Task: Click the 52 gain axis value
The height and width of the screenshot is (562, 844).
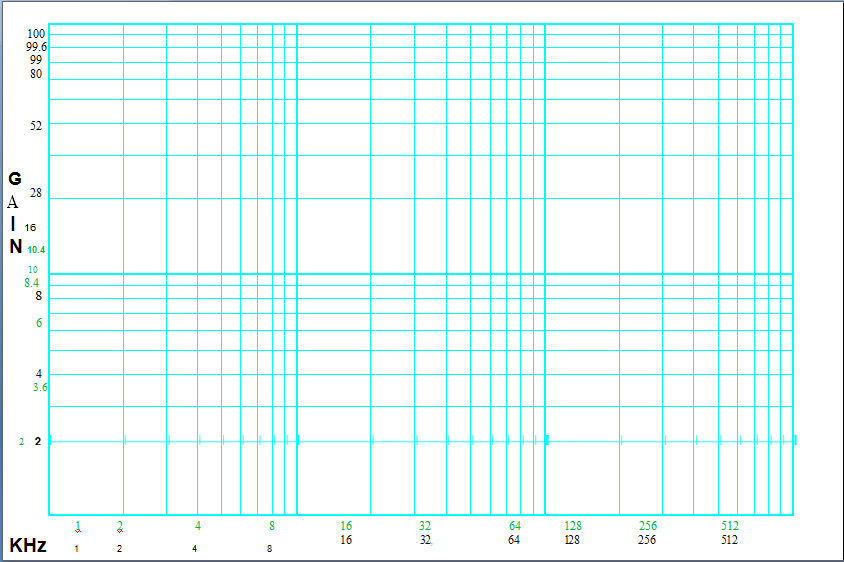Action: (x=36, y=125)
